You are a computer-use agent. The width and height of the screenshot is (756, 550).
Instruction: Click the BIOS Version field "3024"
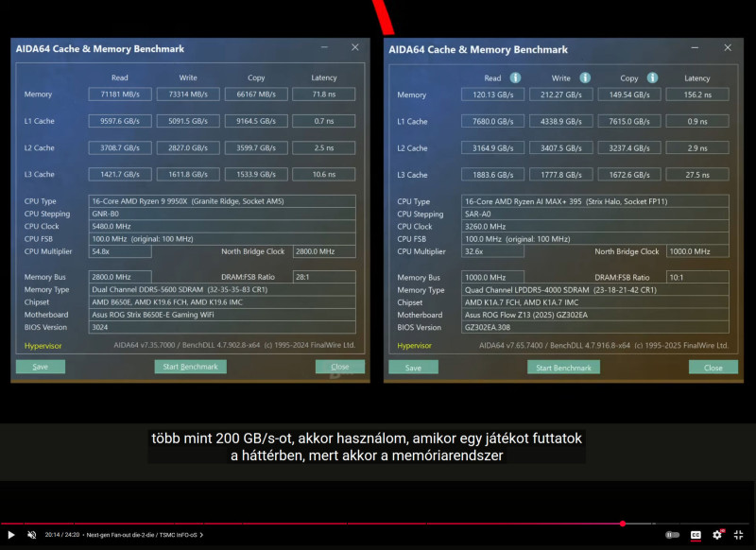[222, 327]
